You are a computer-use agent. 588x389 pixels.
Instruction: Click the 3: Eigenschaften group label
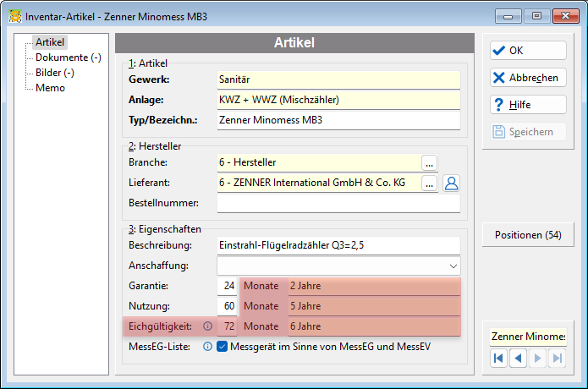click(x=165, y=229)
